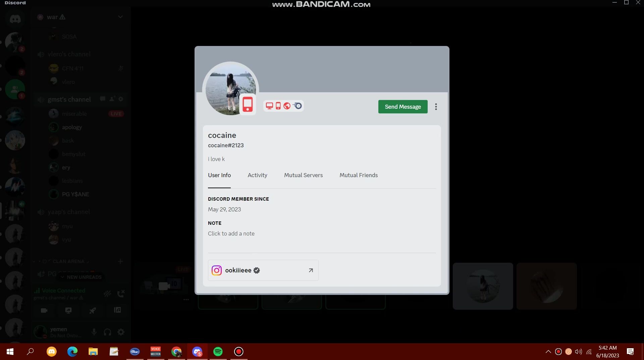Image resolution: width=644 pixels, height=360 pixels.
Task: Open the Instagram external link arrow
Action: point(311,270)
